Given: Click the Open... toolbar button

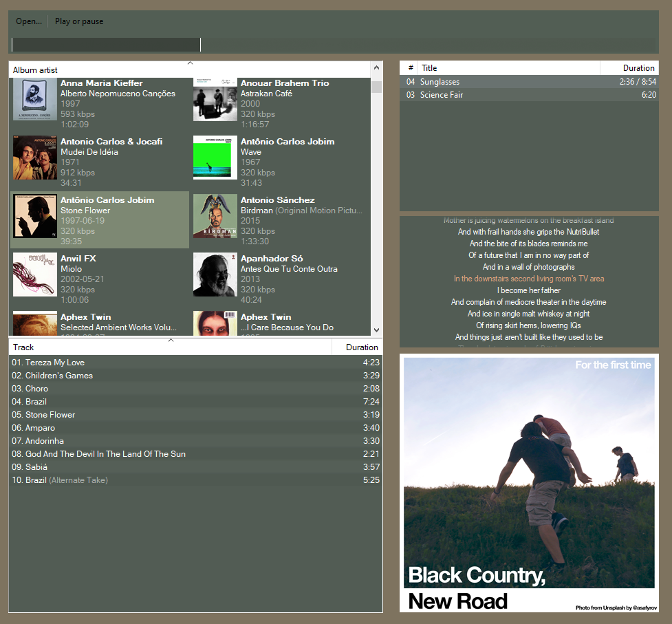Looking at the screenshot, I should [29, 21].
